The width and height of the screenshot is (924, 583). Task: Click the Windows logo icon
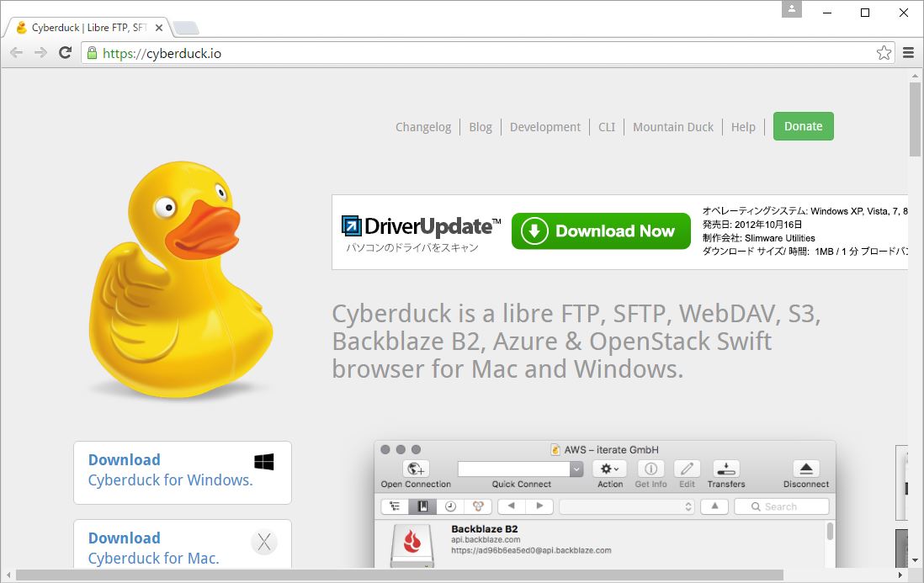pyautogui.click(x=264, y=462)
